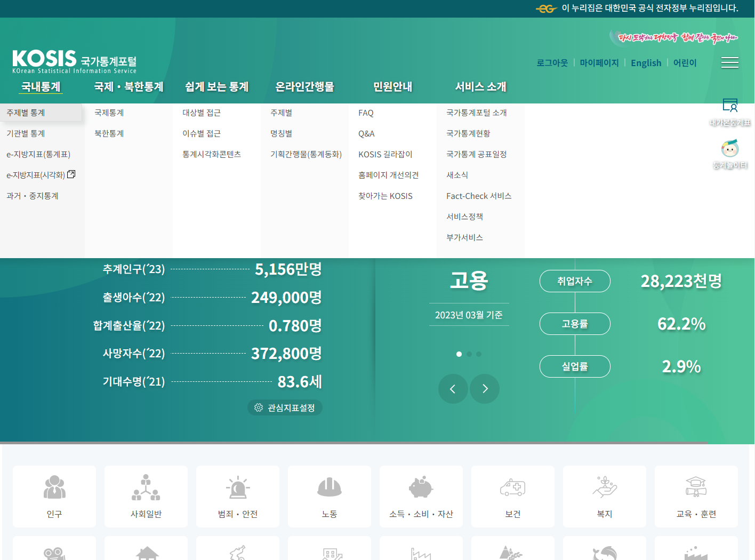Open KOSIS 길라잡이 menu item
This screenshot has height=560, width=755.
[x=385, y=154]
